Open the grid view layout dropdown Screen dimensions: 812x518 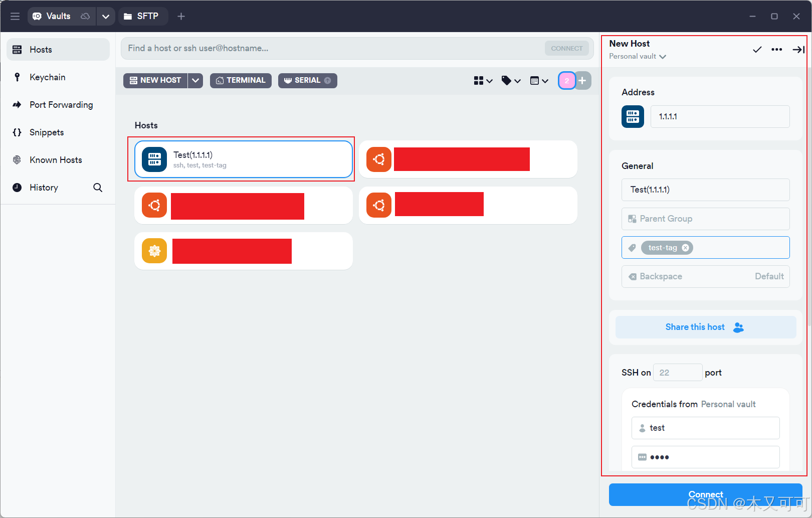click(483, 81)
